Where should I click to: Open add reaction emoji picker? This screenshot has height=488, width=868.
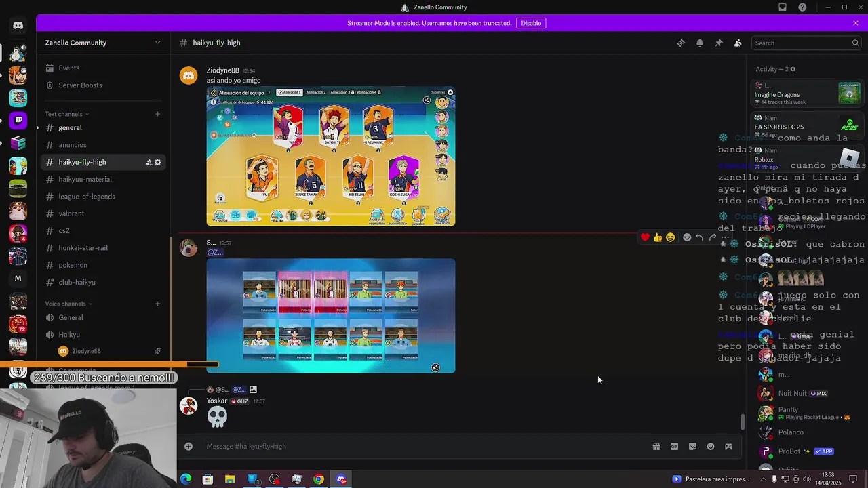click(x=687, y=237)
